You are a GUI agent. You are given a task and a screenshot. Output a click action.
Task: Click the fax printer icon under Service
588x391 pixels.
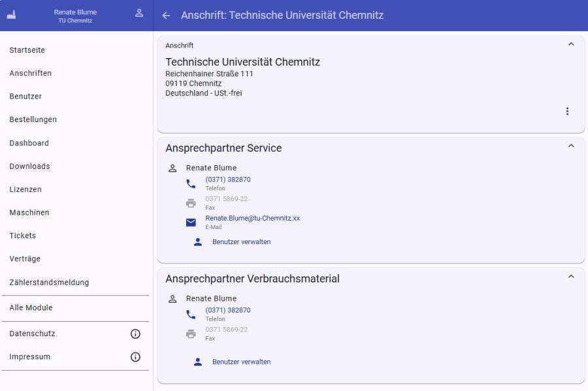click(x=191, y=203)
